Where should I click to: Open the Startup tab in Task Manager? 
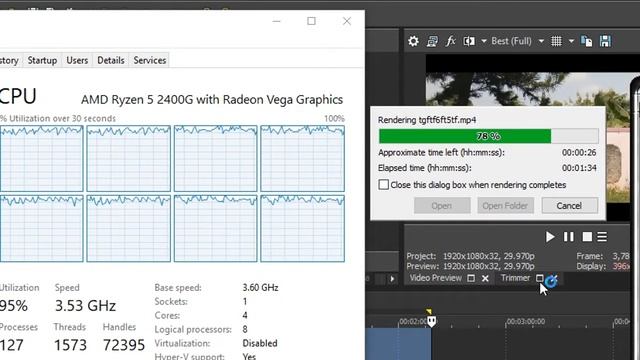pos(42,60)
